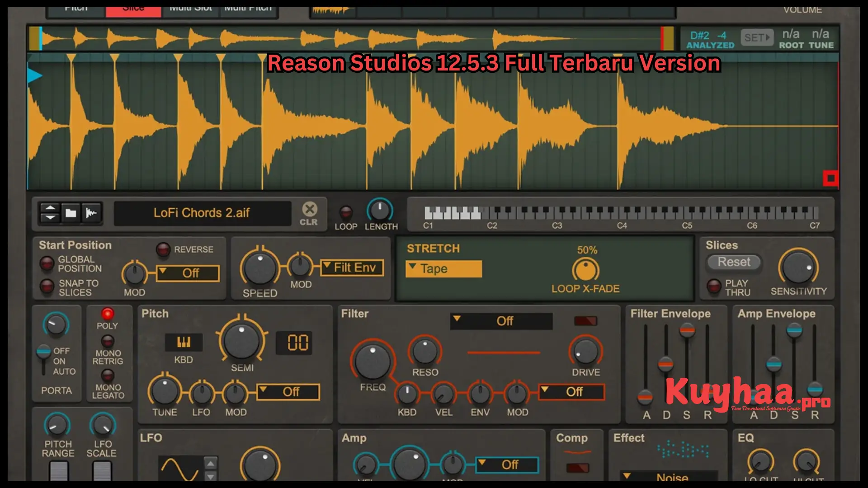Viewport: 868px width, 488px height.
Task: Click the SENSITIVITY knob
Action: [798, 267]
